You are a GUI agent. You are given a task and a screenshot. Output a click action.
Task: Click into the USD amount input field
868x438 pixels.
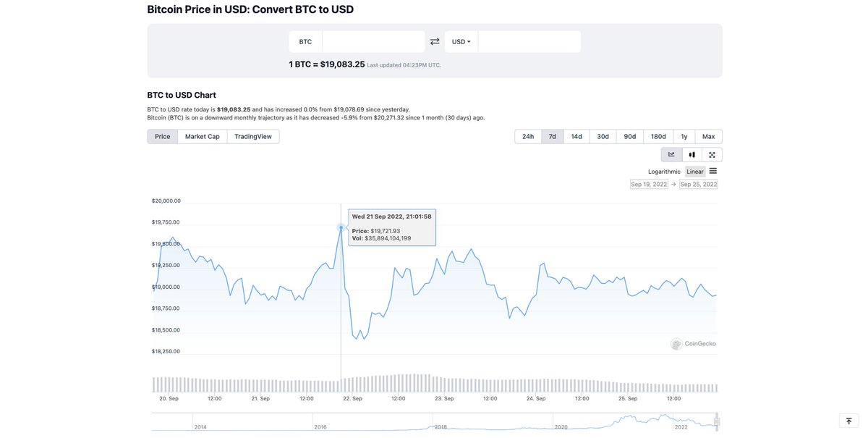pyautogui.click(x=529, y=41)
